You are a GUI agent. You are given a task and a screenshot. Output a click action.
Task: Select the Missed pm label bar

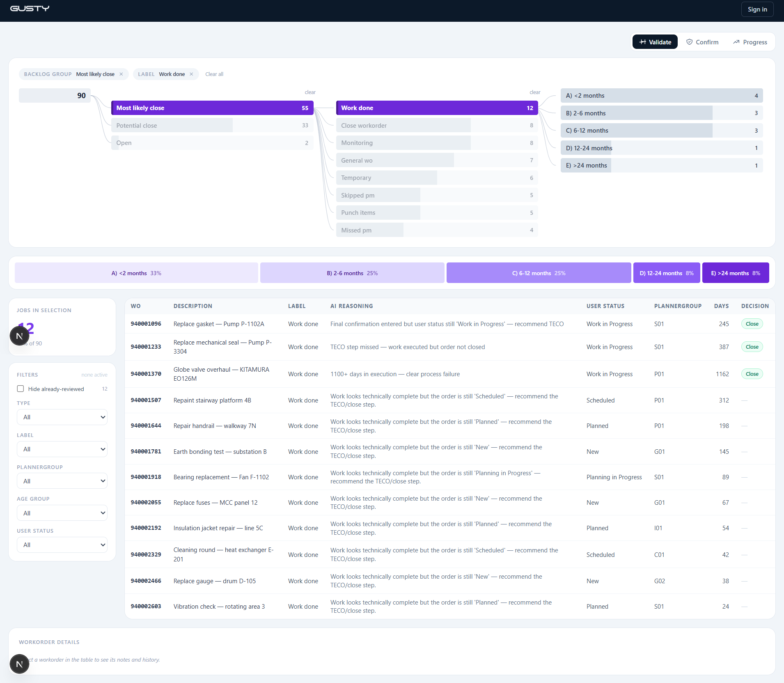pos(437,230)
